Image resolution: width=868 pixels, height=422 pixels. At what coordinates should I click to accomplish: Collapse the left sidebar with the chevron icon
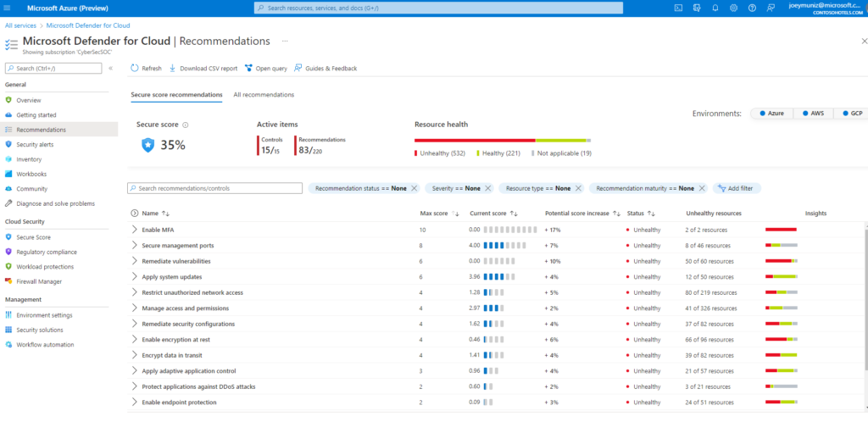coord(110,68)
